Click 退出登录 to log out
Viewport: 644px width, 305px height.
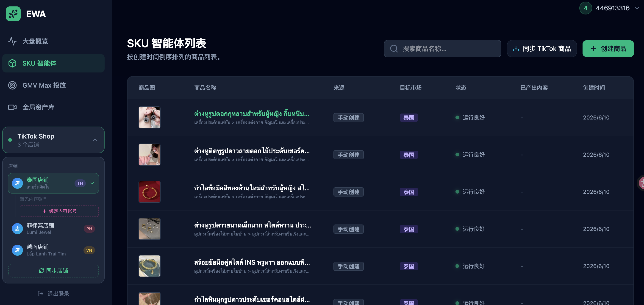click(x=53, y=294)
